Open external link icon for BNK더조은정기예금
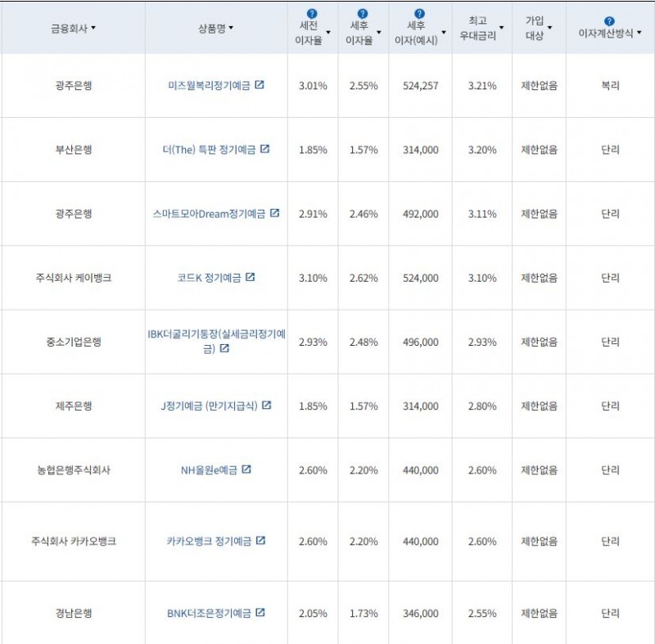655x644 pixels. point(260,612)
